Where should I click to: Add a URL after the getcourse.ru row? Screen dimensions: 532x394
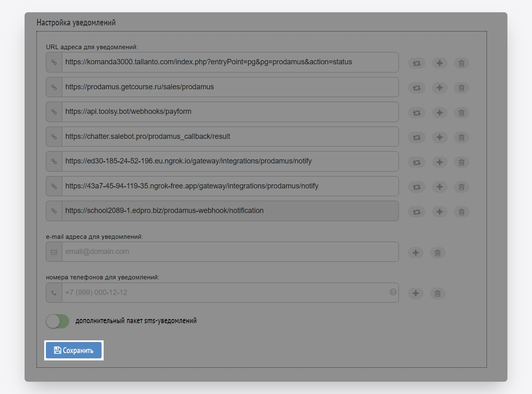click(439, 88)
